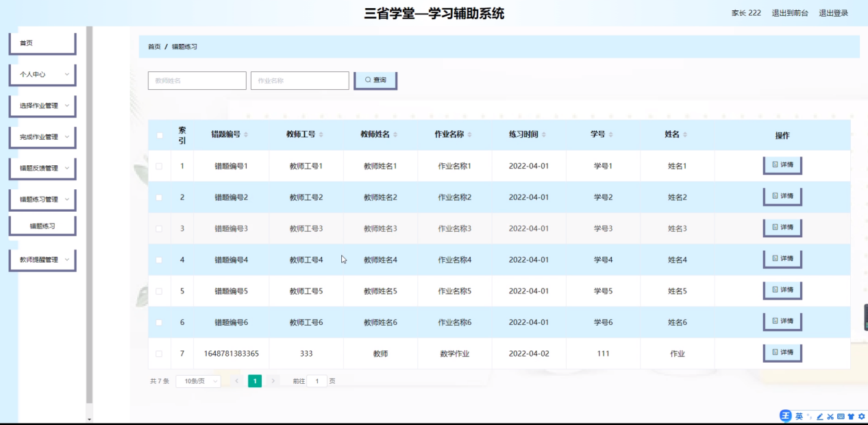Sort by 姓名 column arrows
This screenshot has width=868, height=425.
(685, 135)
